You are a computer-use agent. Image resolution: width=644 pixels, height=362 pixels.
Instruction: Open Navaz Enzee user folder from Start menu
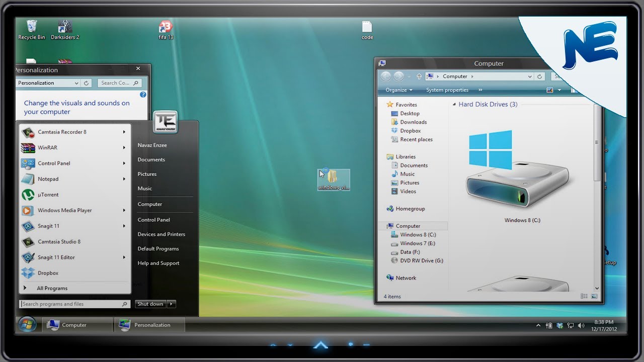tap(152, 145)
